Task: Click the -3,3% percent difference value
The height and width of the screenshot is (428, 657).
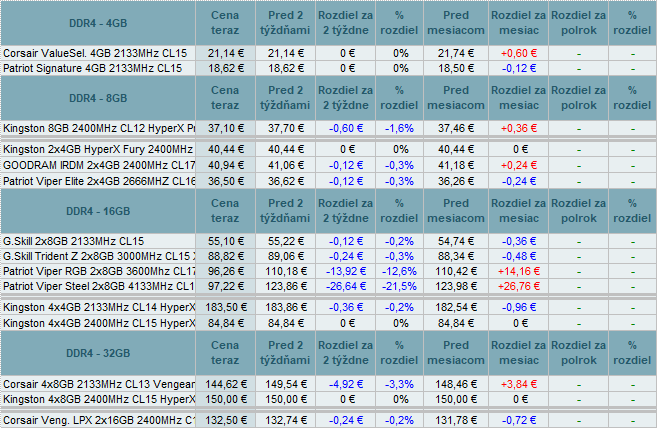Action: (x=399, y=384)
